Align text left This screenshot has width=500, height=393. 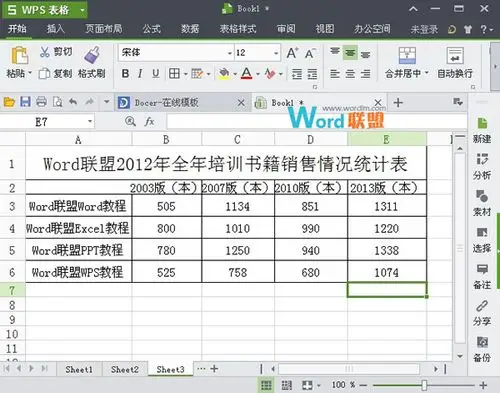click(335, 74)
